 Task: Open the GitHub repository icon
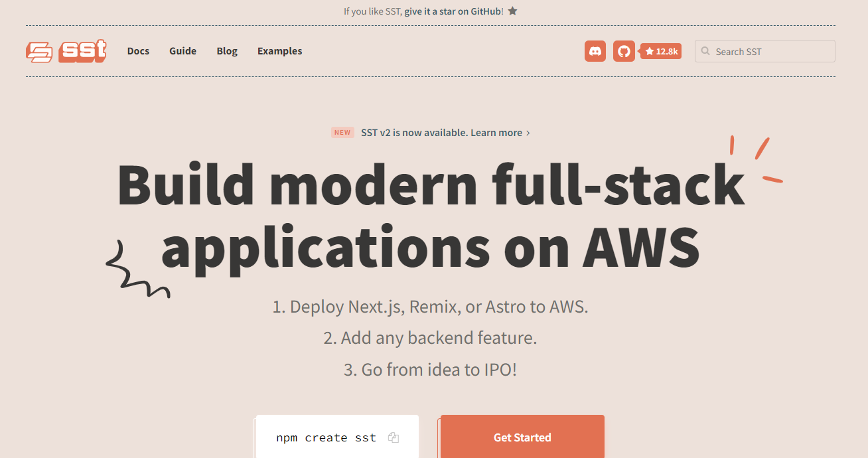624,51
